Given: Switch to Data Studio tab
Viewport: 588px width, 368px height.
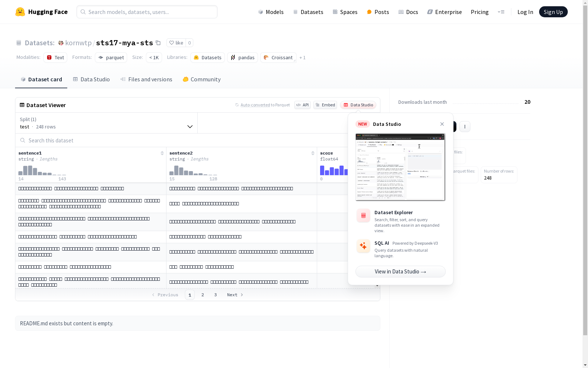Looking at the screenshot, I should click(x=91, y=79).
